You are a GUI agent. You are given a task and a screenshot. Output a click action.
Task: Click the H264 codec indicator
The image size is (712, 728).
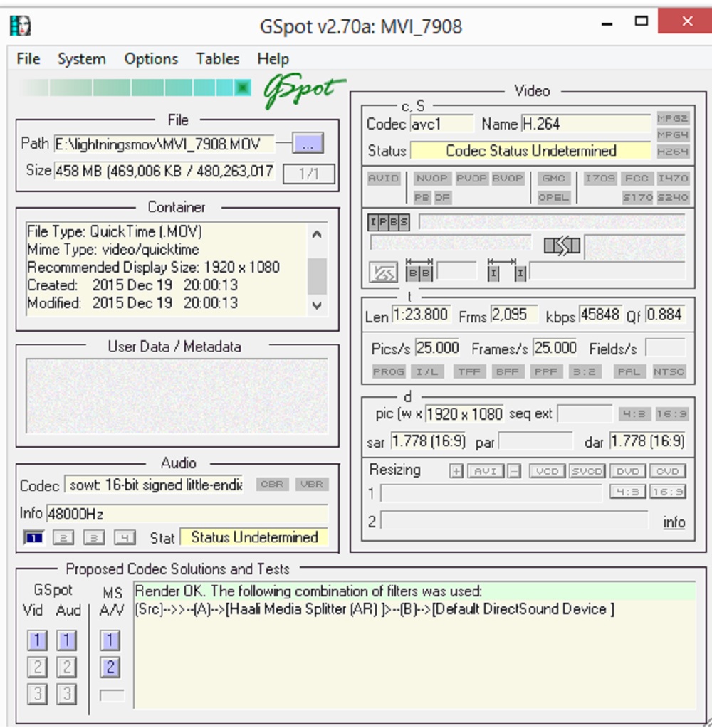click(672, 152)
